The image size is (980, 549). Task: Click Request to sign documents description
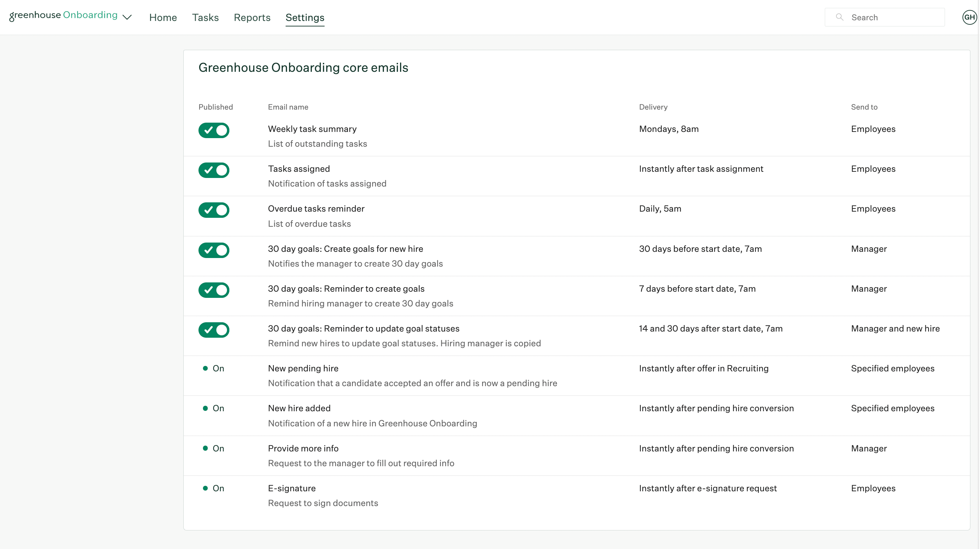coord(323,503)
